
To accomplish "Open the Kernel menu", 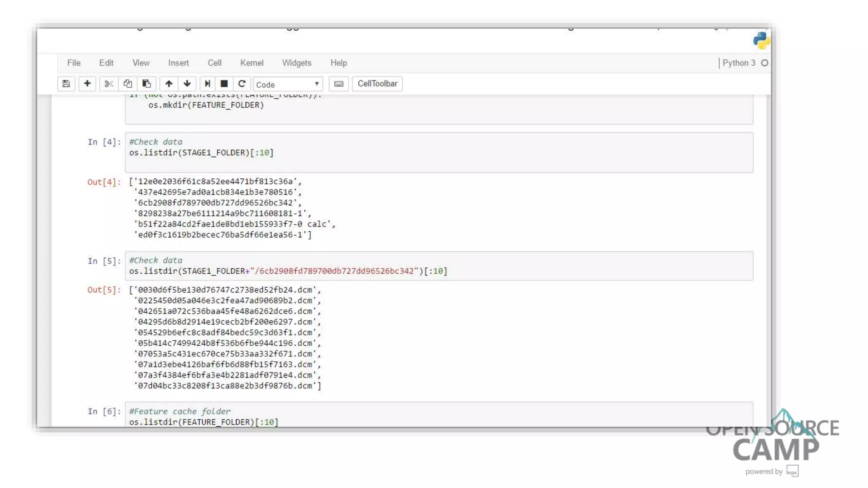I will pos(252,63).
